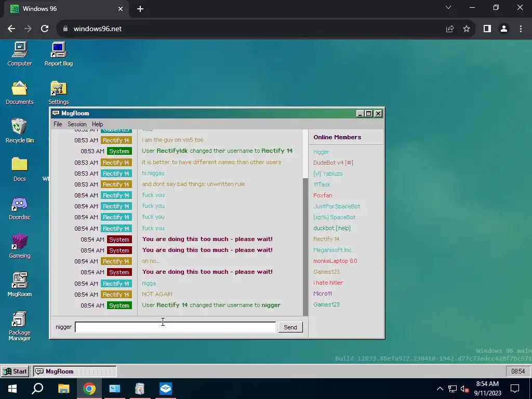This screenshot has width=532, height=399.
Task: Select the Documents folder icon on desktop
Action: (x=20, y=92)
